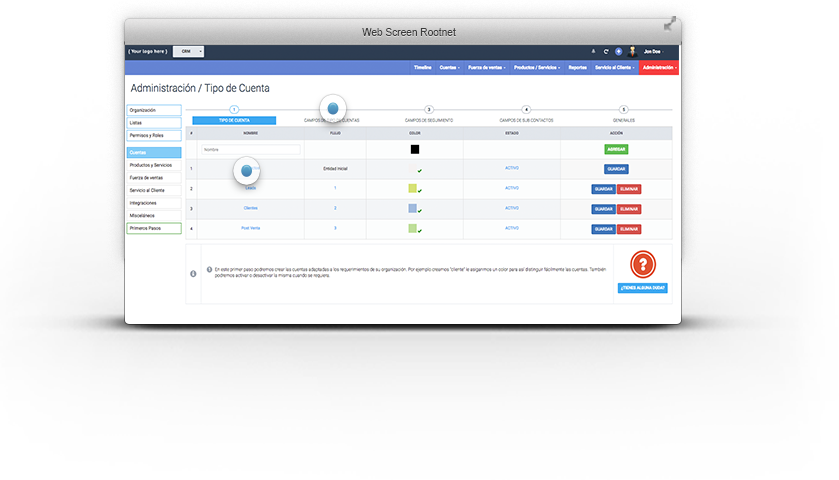The image size is (839, 480).
Task: Click the refresh icon in top bar
Action: 606,51
